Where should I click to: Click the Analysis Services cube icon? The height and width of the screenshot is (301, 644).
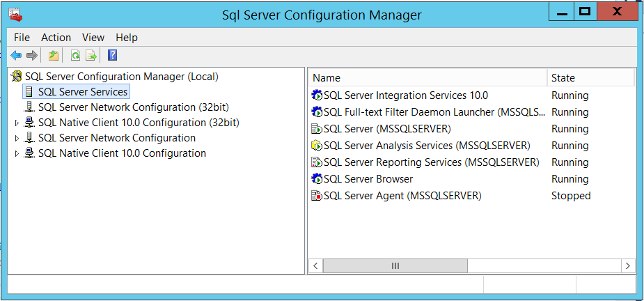click(317, 146)
